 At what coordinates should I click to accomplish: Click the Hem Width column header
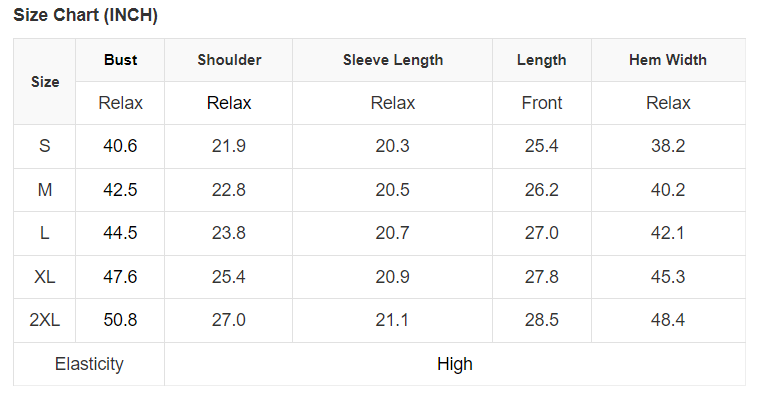click(x=667, y=60)
